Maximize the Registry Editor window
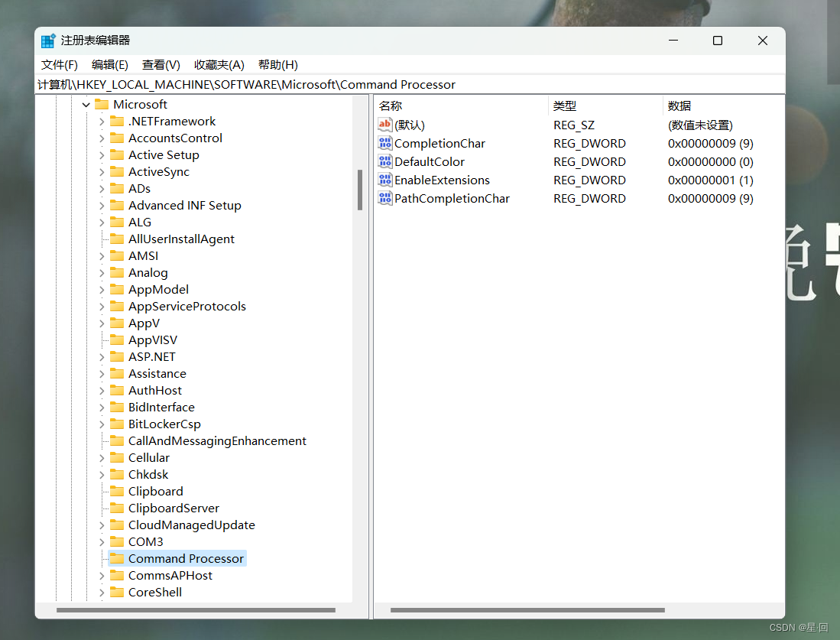This screenshot has height=640, width=840. coord(718,41)
